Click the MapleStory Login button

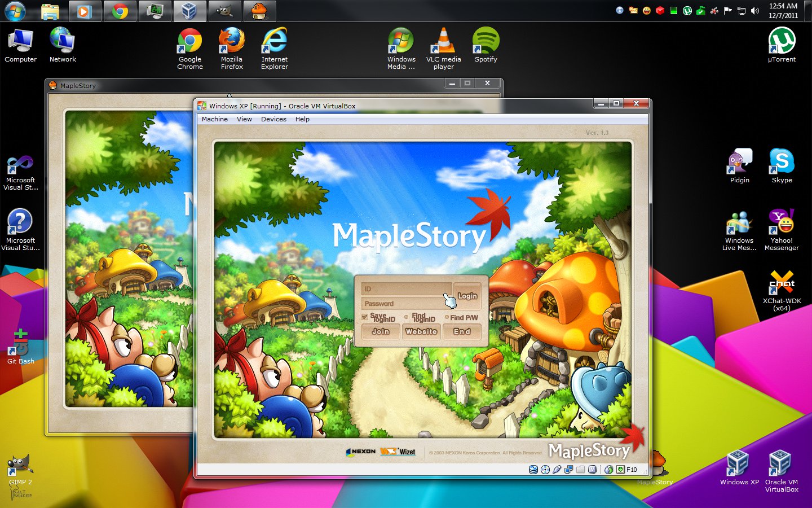(x=467, y=296)
